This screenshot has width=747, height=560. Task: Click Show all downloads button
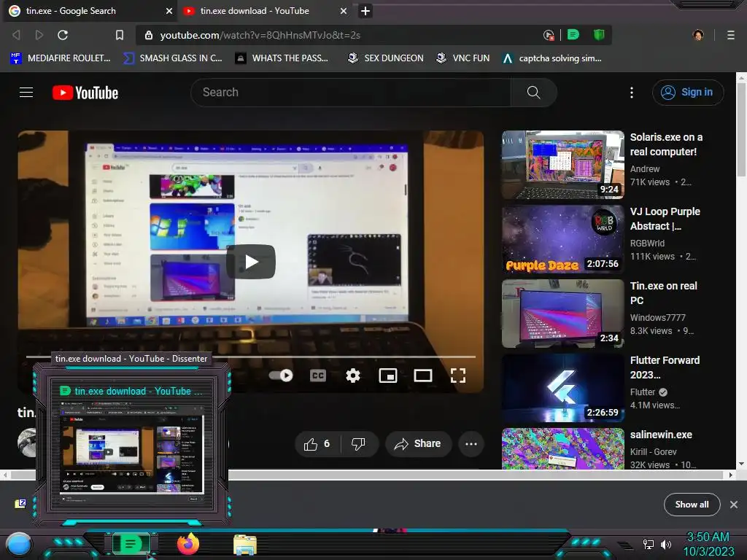coord(692,505)
